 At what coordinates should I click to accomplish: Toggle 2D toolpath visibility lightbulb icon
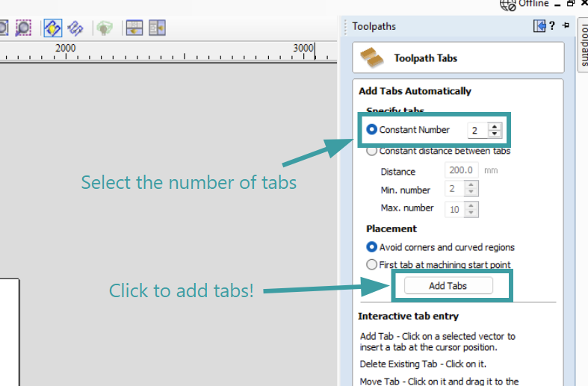[52, 28]
